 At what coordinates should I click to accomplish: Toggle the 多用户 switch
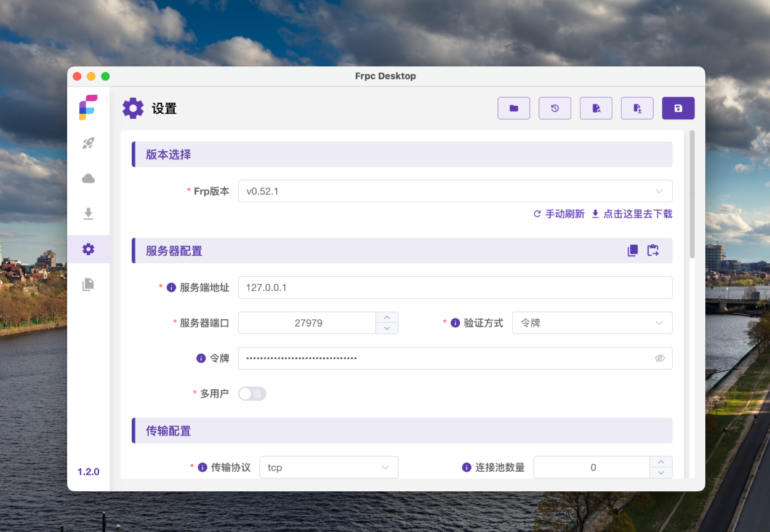[x=252, y=394]
